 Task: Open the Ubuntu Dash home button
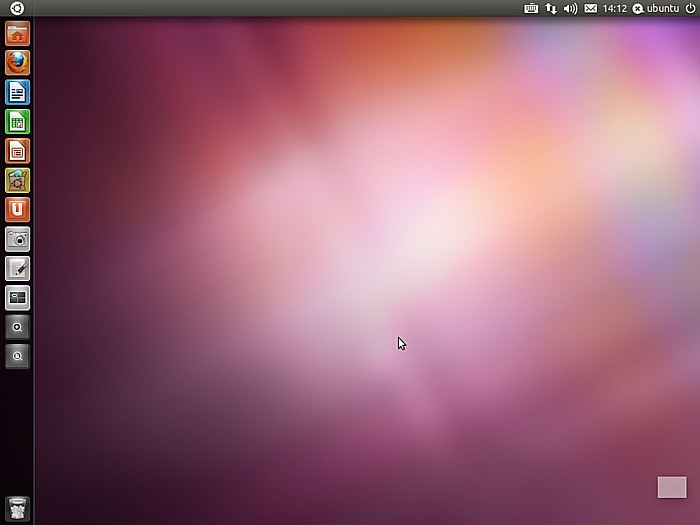coord(17,8)
